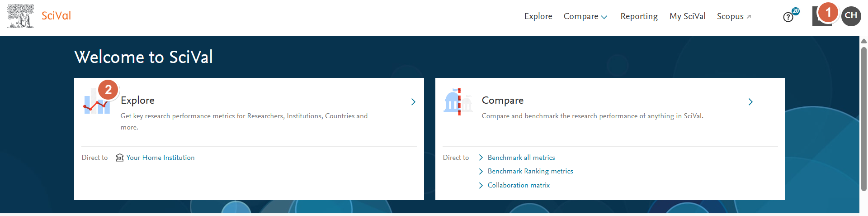The height and width of the screenshot is (216, 868).
Task: Go to My SciVal
Action: 687,16
